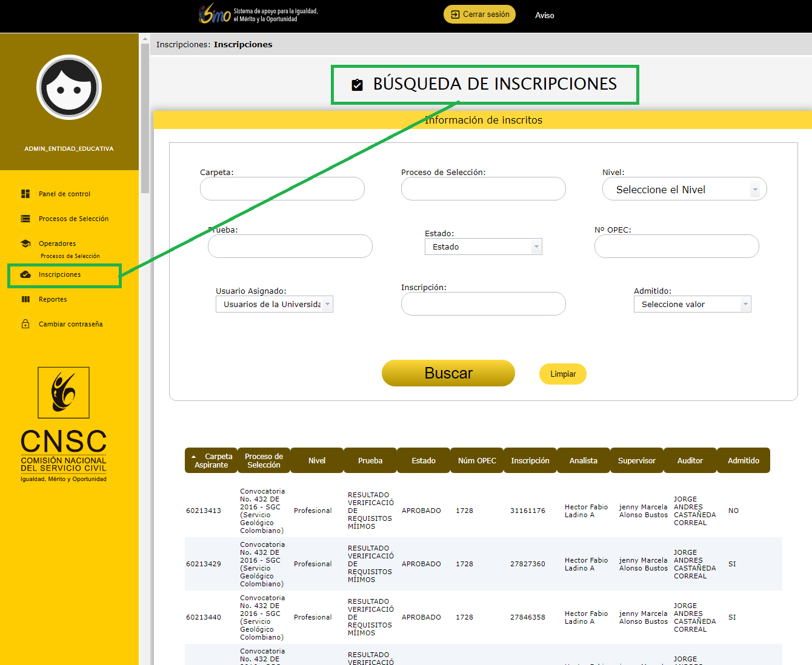This screenshot has height=665, width=812.
Task: Open Cambiar contraseña menu item
Action: click(70, 324)
